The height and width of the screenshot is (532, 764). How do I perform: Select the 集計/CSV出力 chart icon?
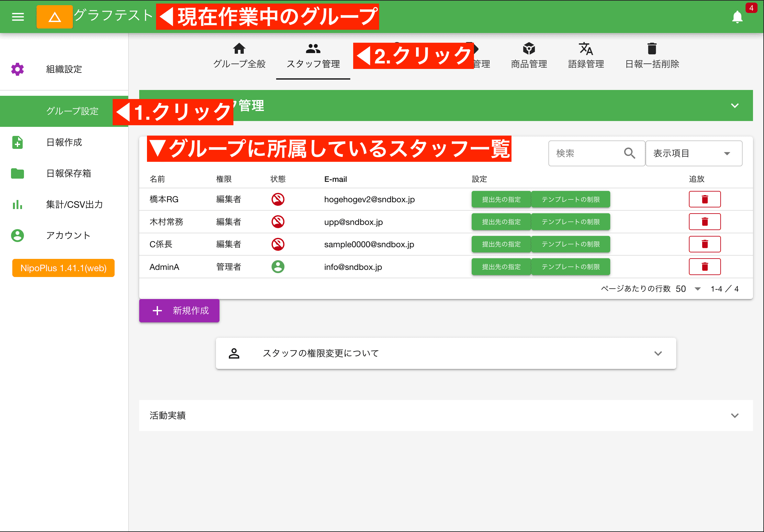click(x=17, y=205)
